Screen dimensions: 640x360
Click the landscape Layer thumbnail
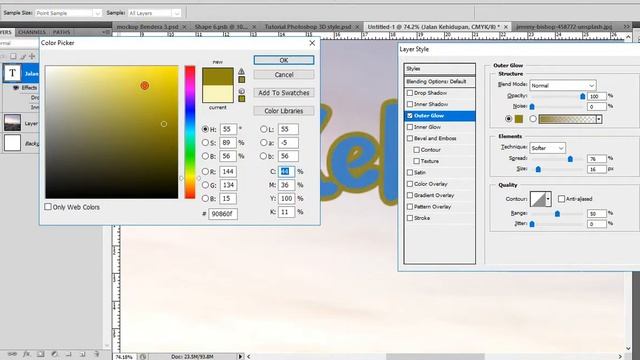(x=12, y=123)
